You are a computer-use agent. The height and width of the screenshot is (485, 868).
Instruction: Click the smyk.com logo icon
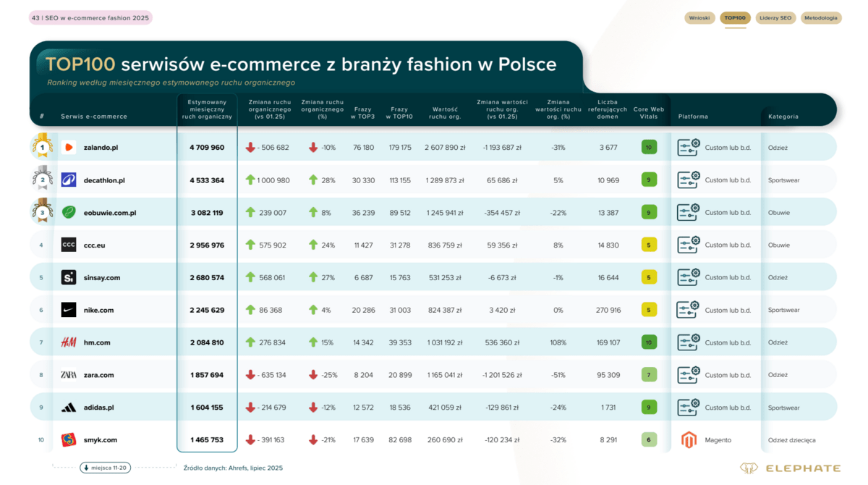tap(69, 439)
